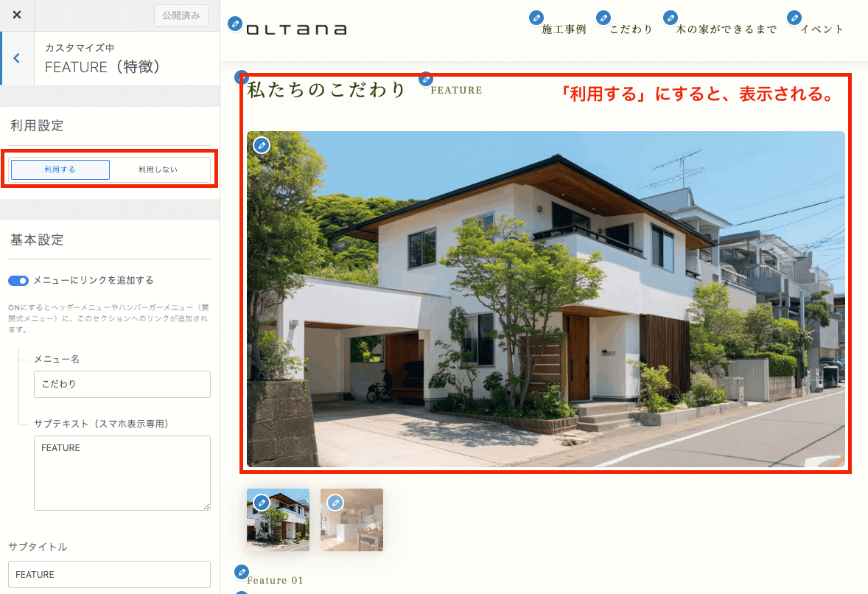Select the 利用する option

[x=60, y=170]
